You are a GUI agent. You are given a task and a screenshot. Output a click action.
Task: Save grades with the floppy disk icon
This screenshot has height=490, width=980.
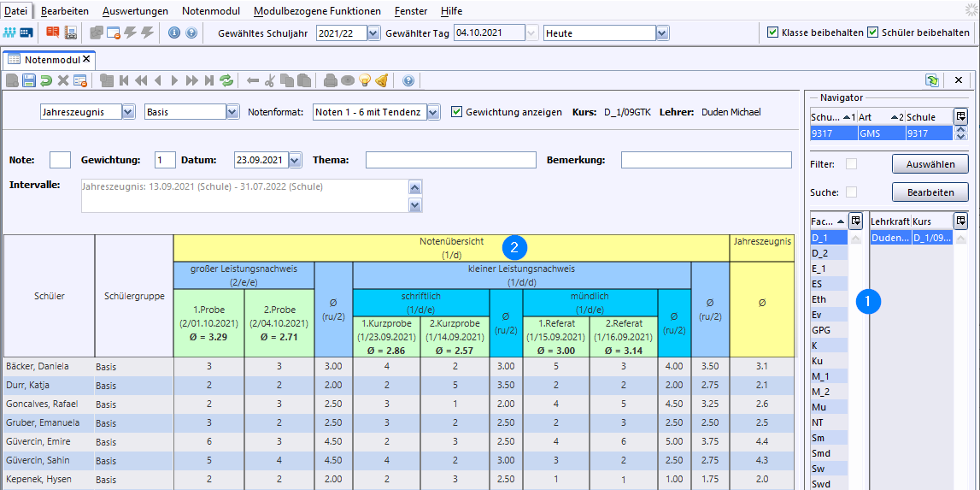click(29, 80)
